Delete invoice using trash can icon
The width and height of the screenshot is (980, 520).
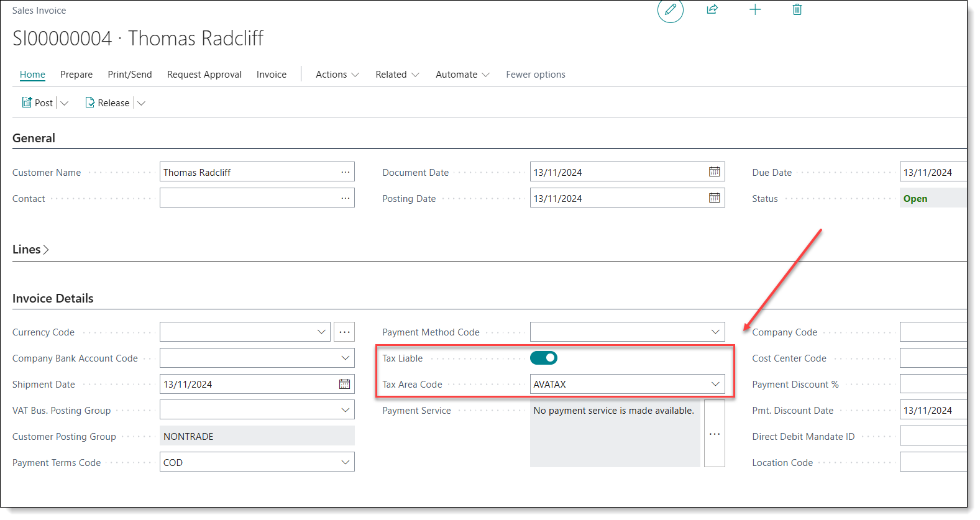(797, 9)
